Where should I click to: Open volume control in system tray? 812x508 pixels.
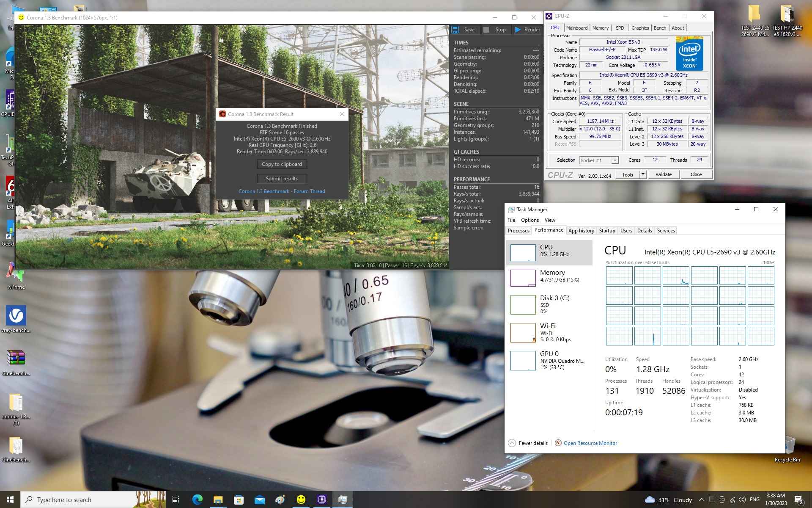[x=742, y=500]
